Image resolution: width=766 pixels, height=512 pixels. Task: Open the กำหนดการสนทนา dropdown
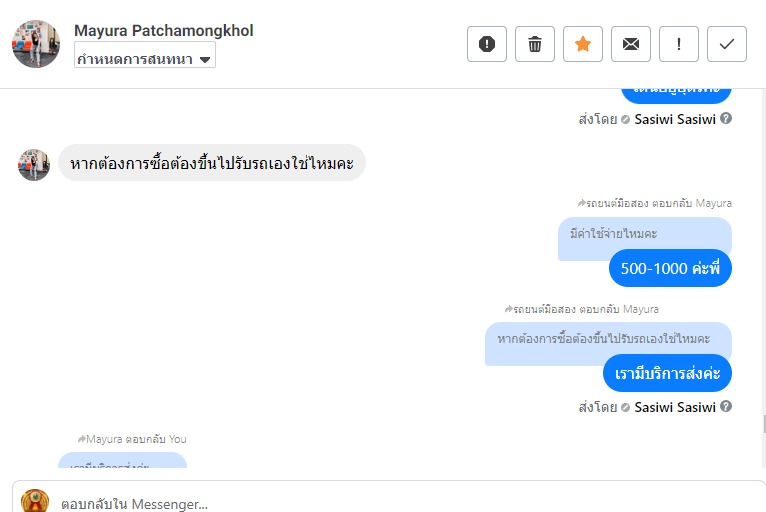tap(145, 59)
